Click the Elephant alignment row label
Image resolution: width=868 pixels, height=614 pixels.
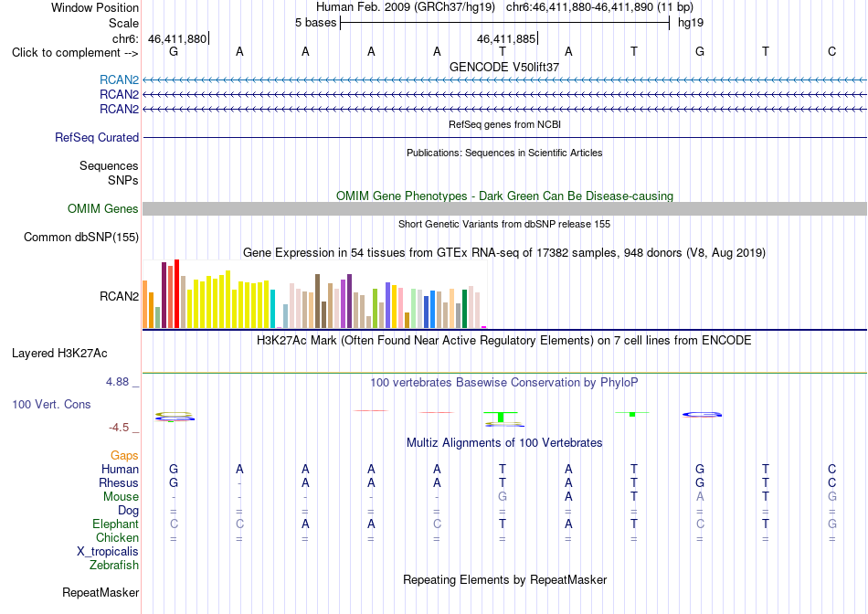115,524
